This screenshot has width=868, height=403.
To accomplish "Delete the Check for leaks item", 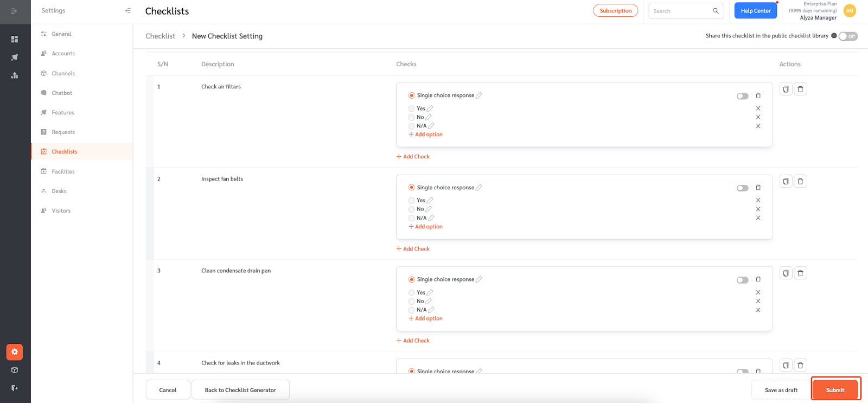I will click(x=800, y=365).
